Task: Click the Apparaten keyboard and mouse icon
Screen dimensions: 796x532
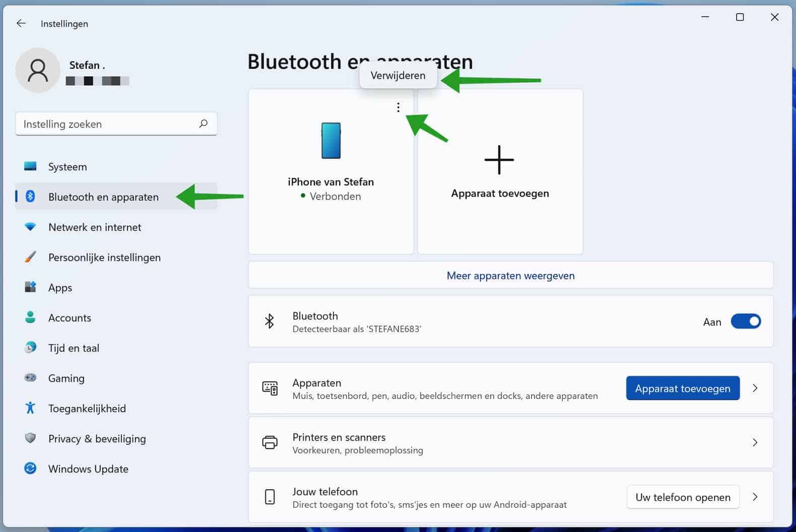Action: pyautogui.click(x=270, y=388)
